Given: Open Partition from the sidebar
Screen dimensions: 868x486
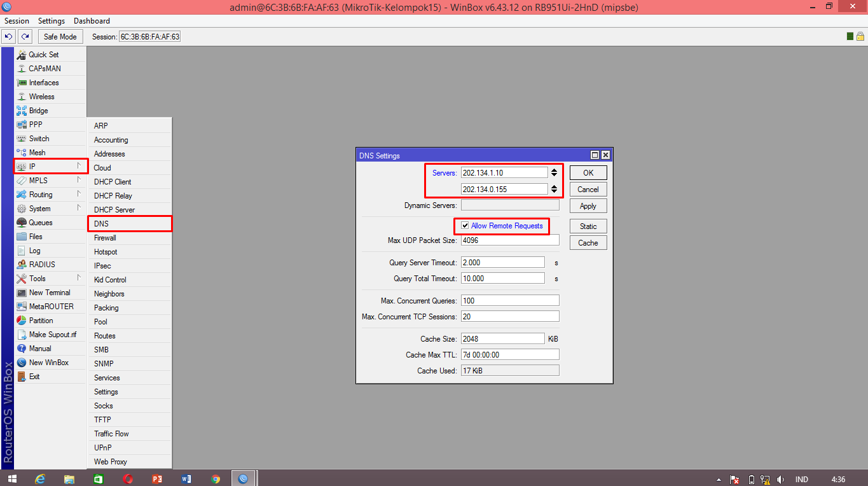Looking at the screenshot, I should coord(50,321).
